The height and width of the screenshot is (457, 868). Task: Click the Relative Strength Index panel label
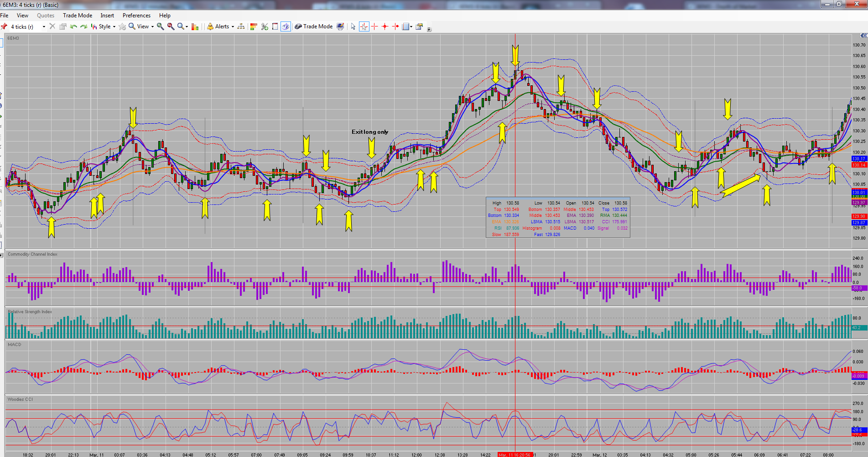30,312
